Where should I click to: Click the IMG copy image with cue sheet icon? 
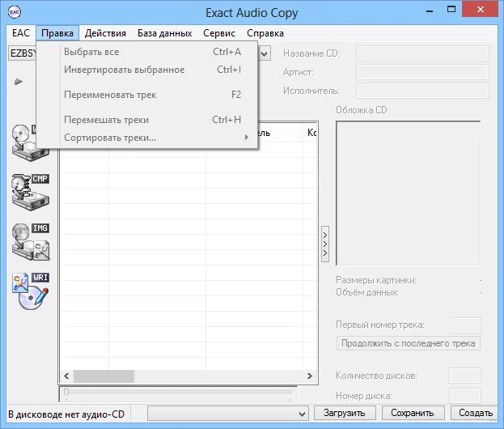[31, 242]
